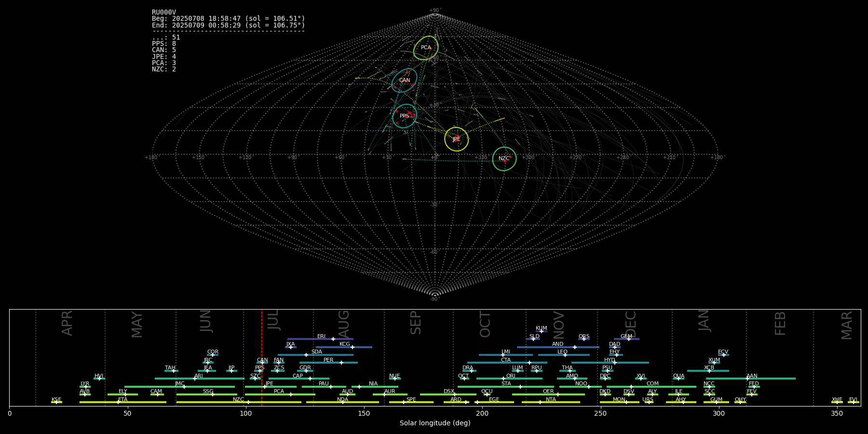Click the station name RU000V in header
This screenshot has width=868, height=434.
pyautogui.click(x=164, y=13)
